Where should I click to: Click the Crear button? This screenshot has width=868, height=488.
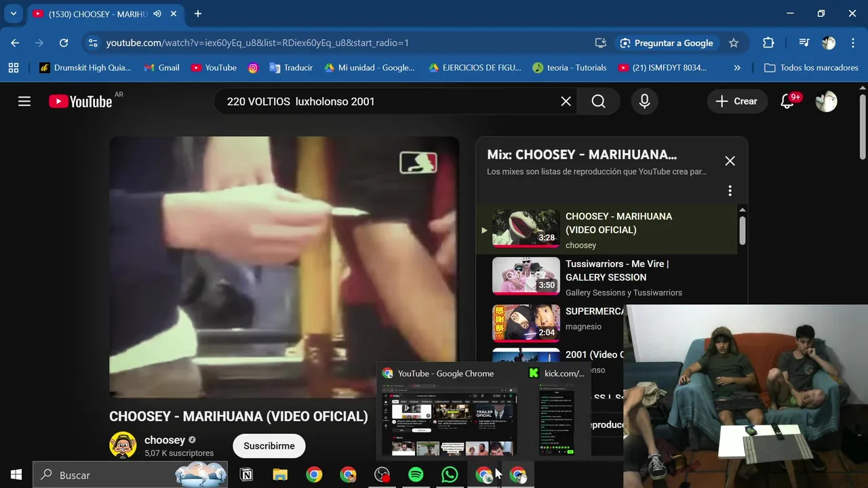(x=736, y=102)
